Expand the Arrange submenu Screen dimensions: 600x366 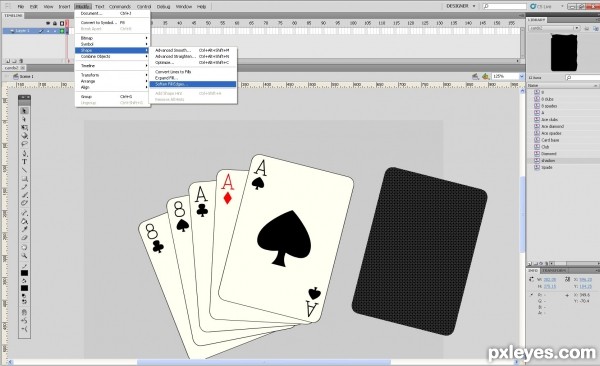(113, 81)
